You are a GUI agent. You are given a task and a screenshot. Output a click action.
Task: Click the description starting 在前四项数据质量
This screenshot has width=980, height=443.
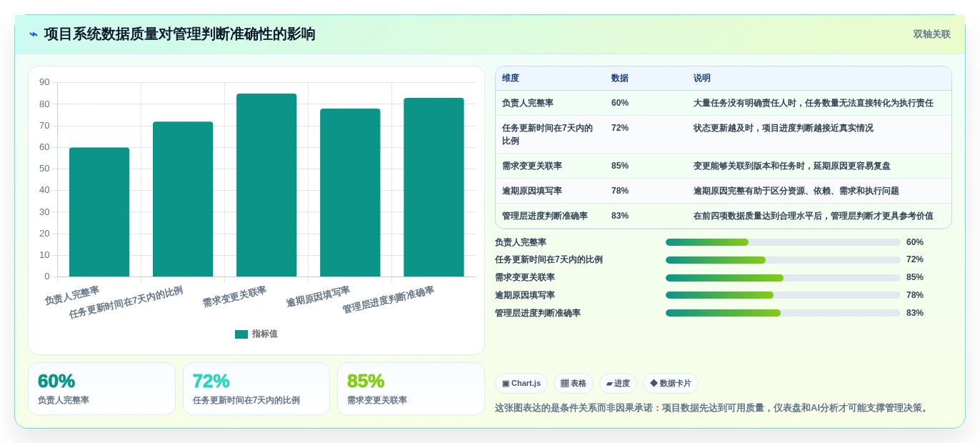pos(813,216)
